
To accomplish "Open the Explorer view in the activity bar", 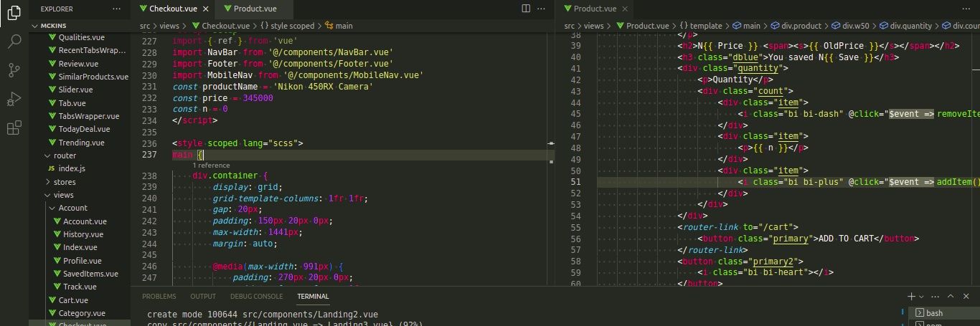I will point(14,11).
